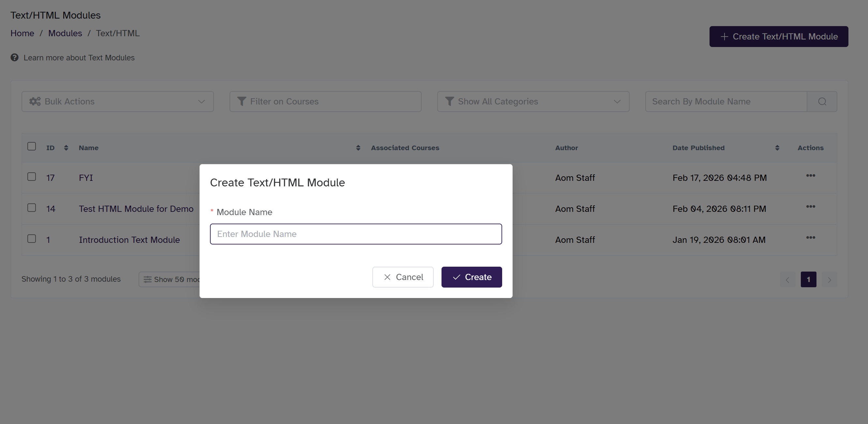Open actions ellipsis for FYI module
The width and height of the screenshot is (868, 424).
(x=810, y=176)
